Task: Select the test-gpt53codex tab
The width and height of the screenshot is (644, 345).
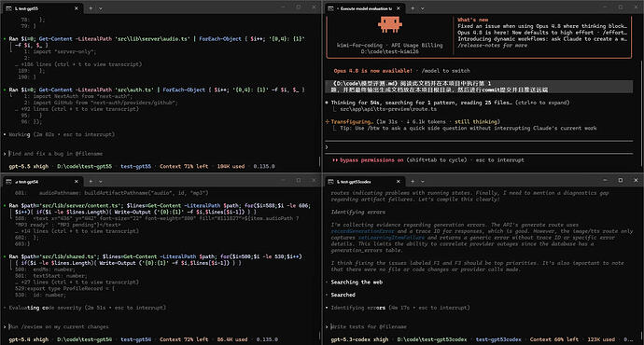Action: (x=363, y=181)
